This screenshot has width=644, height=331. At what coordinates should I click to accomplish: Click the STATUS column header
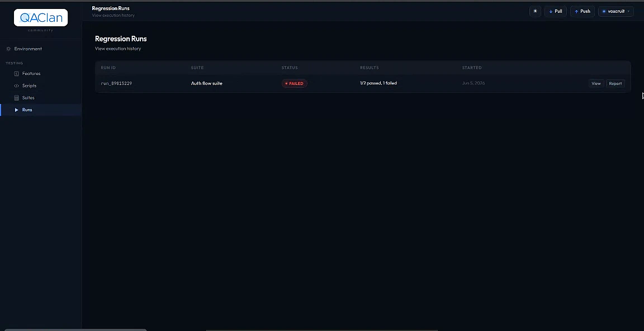pos(290,68)
